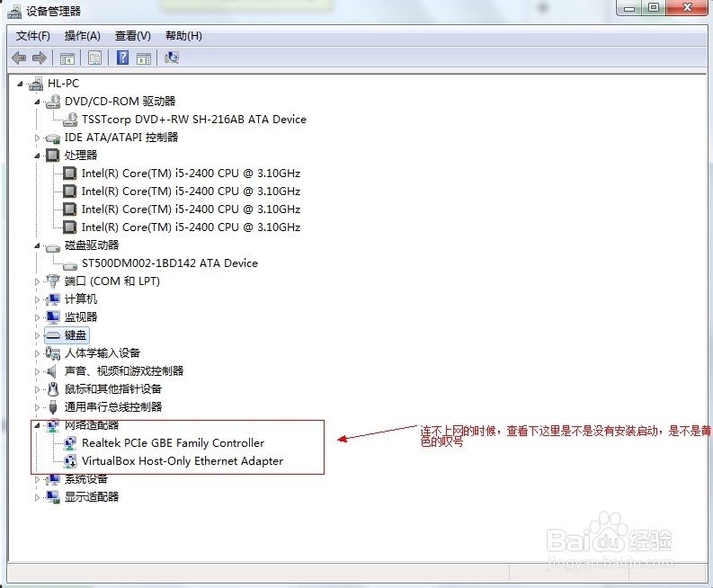713x588 pixels.
Task: Expand the 计算机 node
Action: 37,299
